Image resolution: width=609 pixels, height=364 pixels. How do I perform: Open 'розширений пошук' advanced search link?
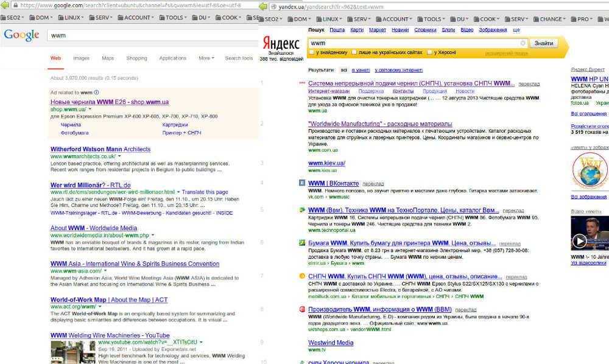(507, 54)
